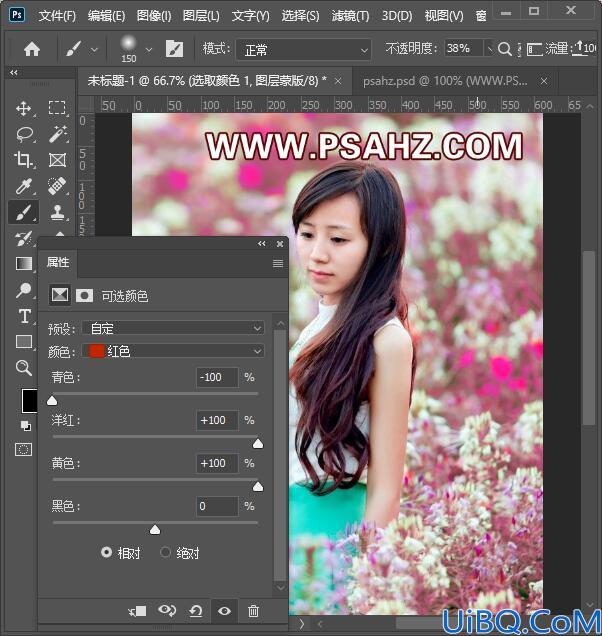Viewport: 602px width, 636px height.
Task: Open the 预设 preset dropdown
Action: pos(173,328)
